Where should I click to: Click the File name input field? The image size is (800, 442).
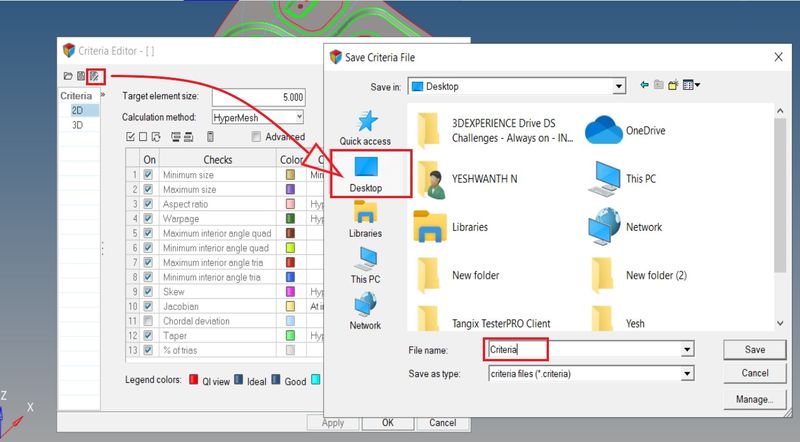pos(585,350)
